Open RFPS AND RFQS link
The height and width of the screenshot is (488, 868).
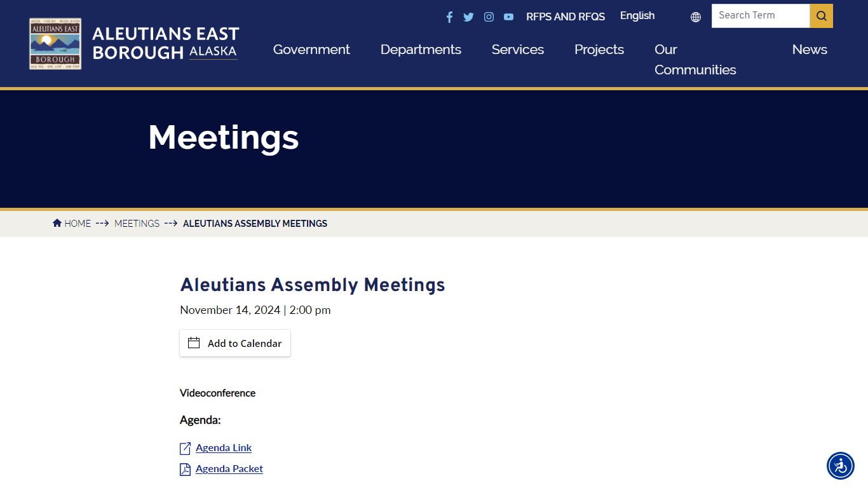point(566,17)
